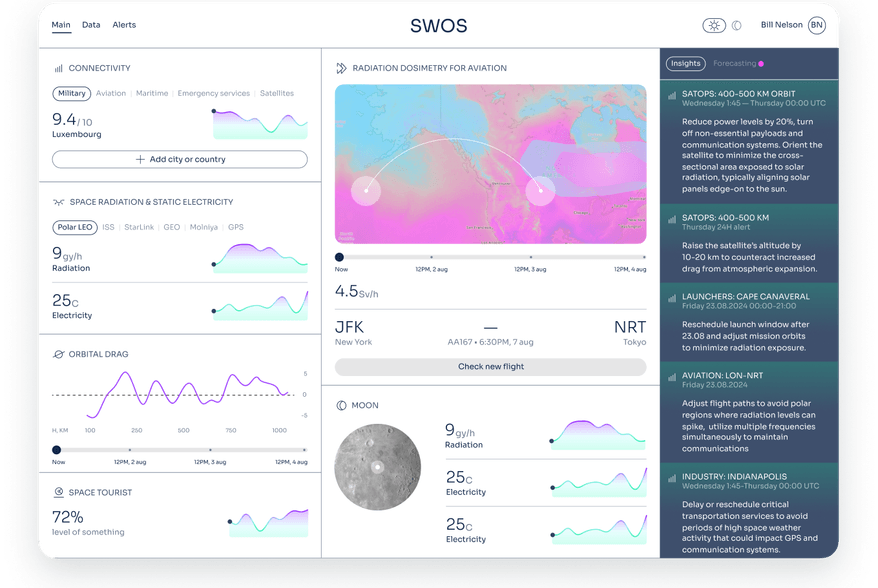Select the Polar LEO orbit filter
Screen dimensions: 878x588
pyautogui.click(x=74, y=227)
